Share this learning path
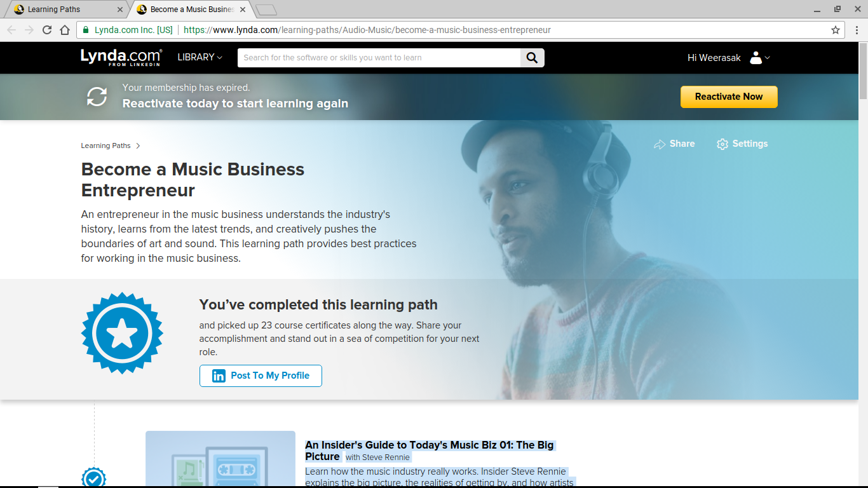This screenshot has width=868, height=488. [674, 144]
